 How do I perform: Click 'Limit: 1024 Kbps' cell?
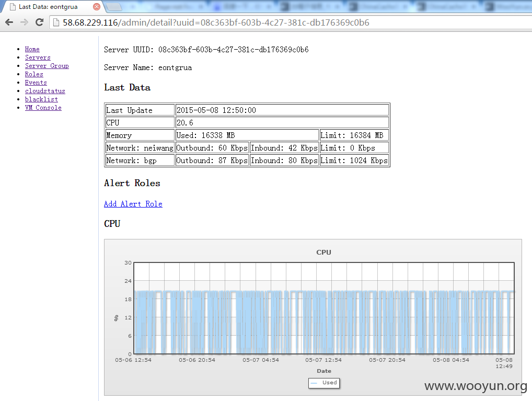354,161
